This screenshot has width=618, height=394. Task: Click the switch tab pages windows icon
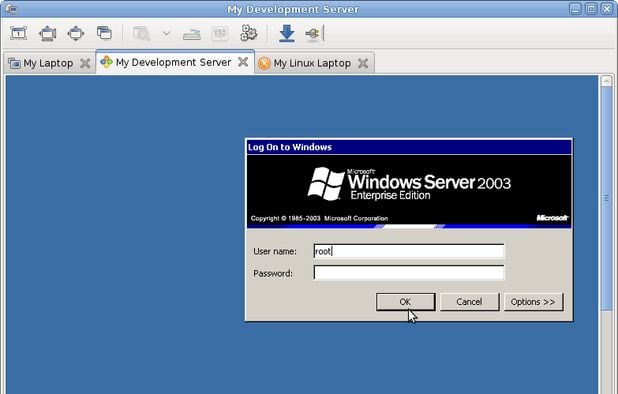[x=104, y=33]
